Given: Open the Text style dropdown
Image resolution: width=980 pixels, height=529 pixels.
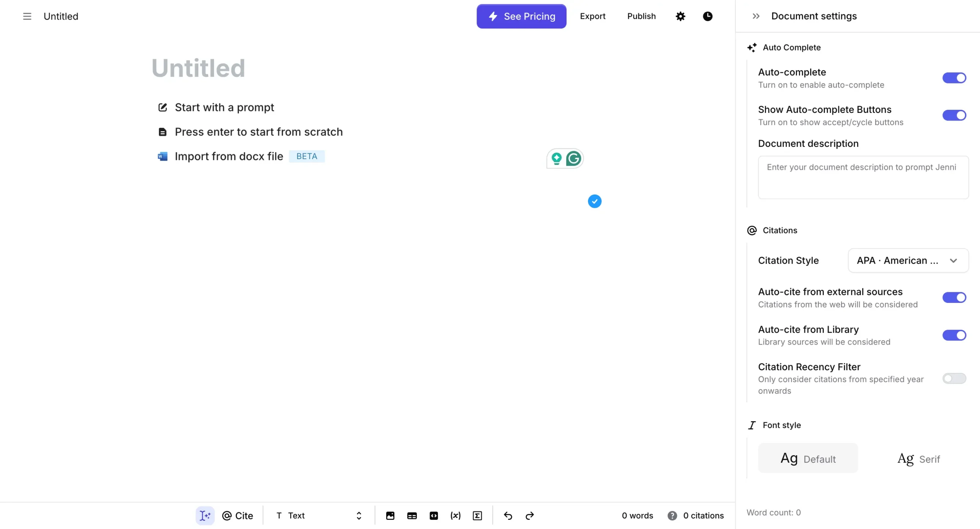Looking at the screenshot, I should click(318, 516).
